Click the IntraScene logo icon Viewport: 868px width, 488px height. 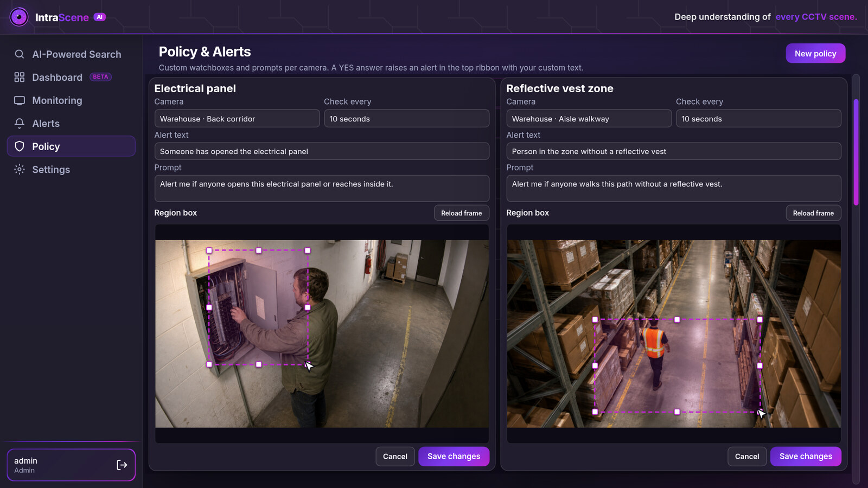click(19, 17)
